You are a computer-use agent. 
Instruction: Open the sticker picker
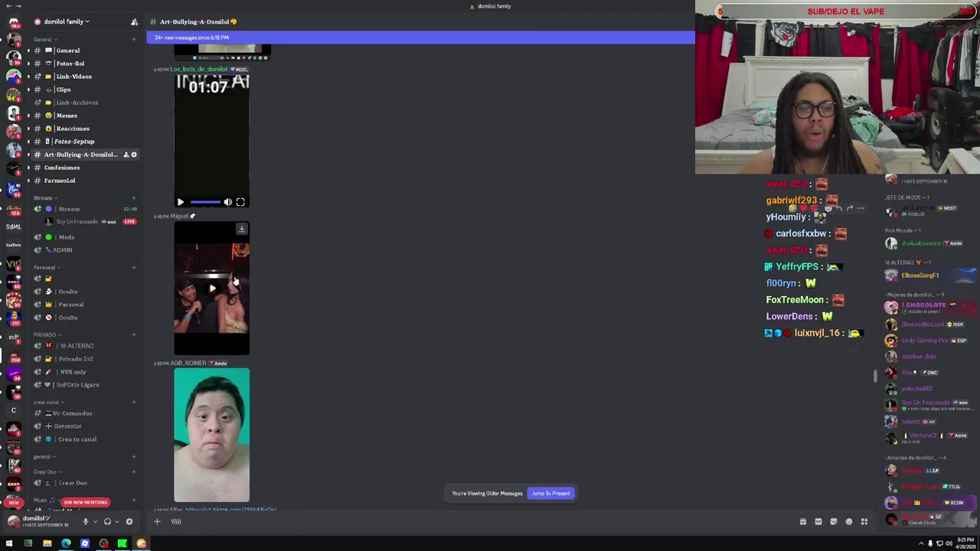[834, 521]
